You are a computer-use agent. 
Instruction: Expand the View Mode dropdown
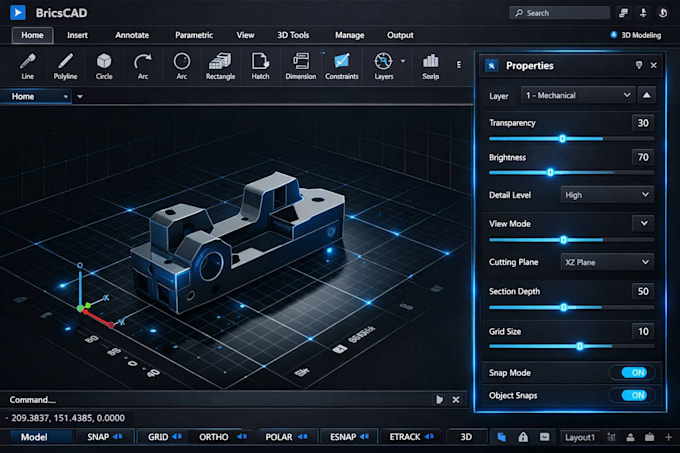point(644,223)
